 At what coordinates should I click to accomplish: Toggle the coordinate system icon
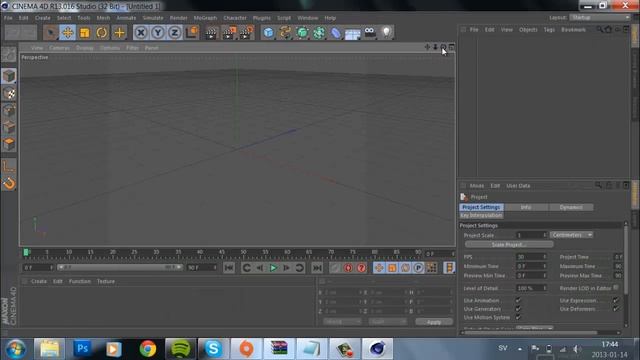point(192,32)
